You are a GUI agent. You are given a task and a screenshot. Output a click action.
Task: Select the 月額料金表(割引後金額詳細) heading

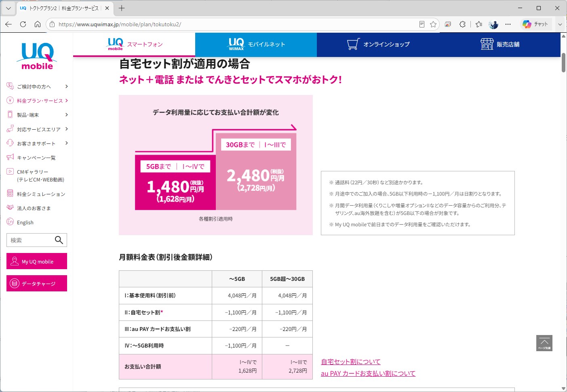tap(166, 257)
